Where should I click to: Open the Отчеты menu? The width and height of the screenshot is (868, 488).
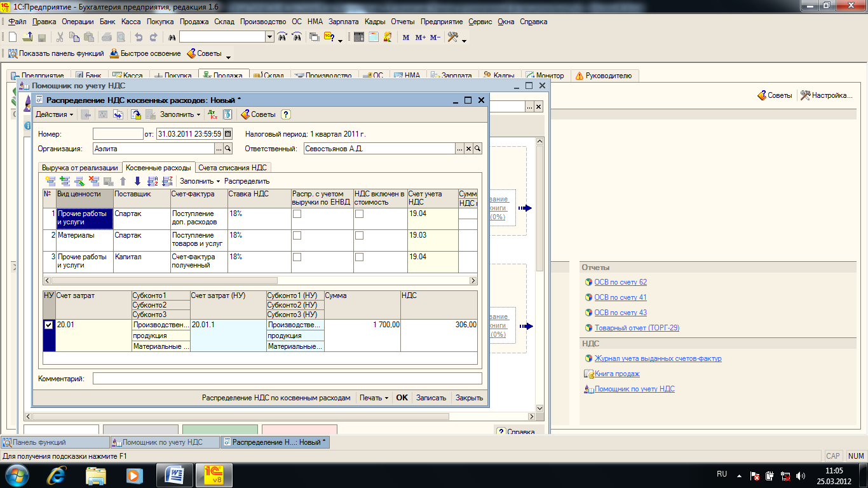pyautogui.click(x=403, y=22)
